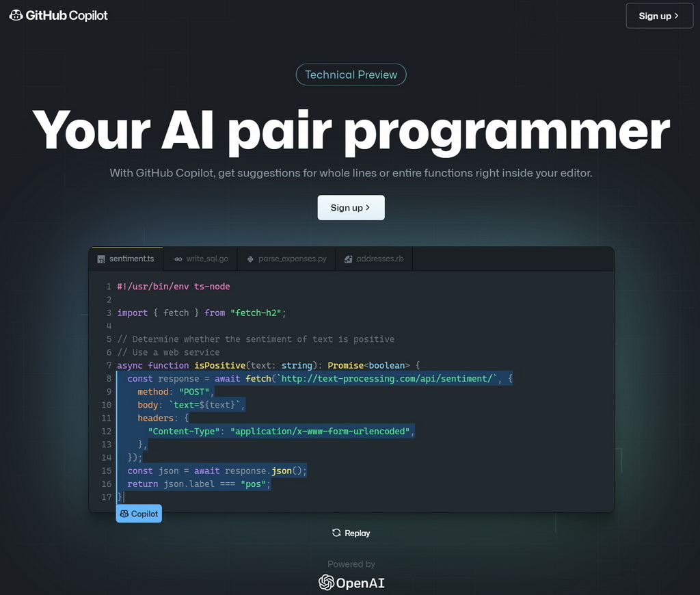Click the comment "// Determine whether the sentiment of text is positive"
The height and width of the screenshot is (595, 700).
(x=256, y=339)
